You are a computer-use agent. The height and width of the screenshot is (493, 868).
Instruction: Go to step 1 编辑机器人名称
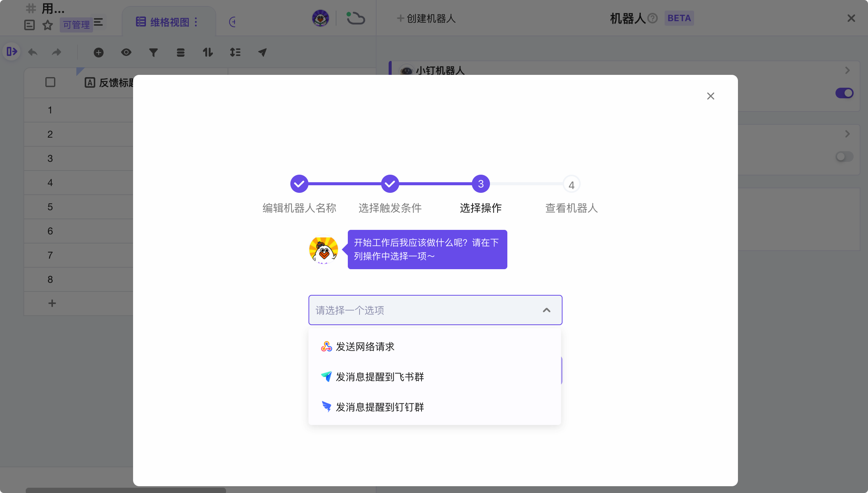[299, 184]
